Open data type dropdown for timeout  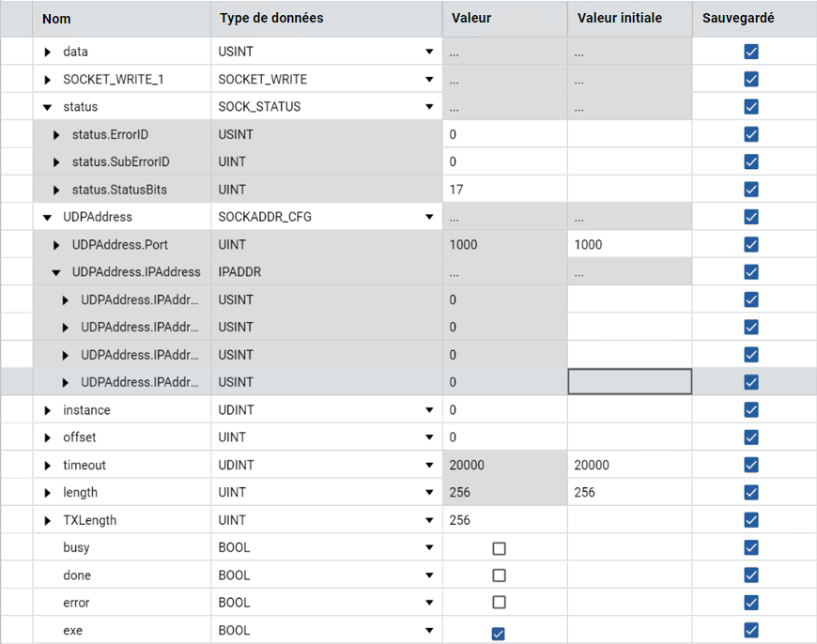coord(429,465)
